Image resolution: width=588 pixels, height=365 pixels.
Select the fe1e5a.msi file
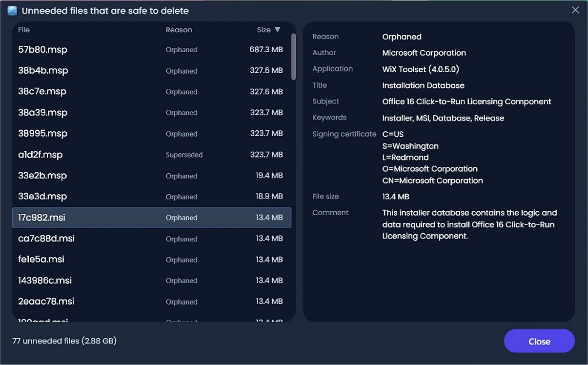[x=152, y=260]
